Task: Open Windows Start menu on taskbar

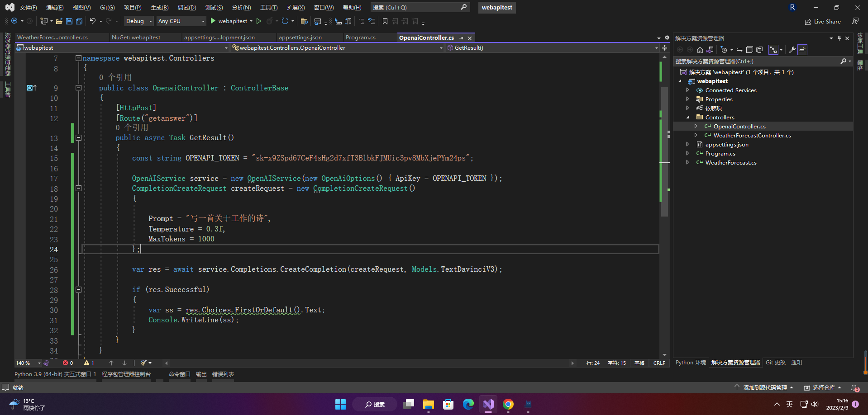Action: coord(341,404)
